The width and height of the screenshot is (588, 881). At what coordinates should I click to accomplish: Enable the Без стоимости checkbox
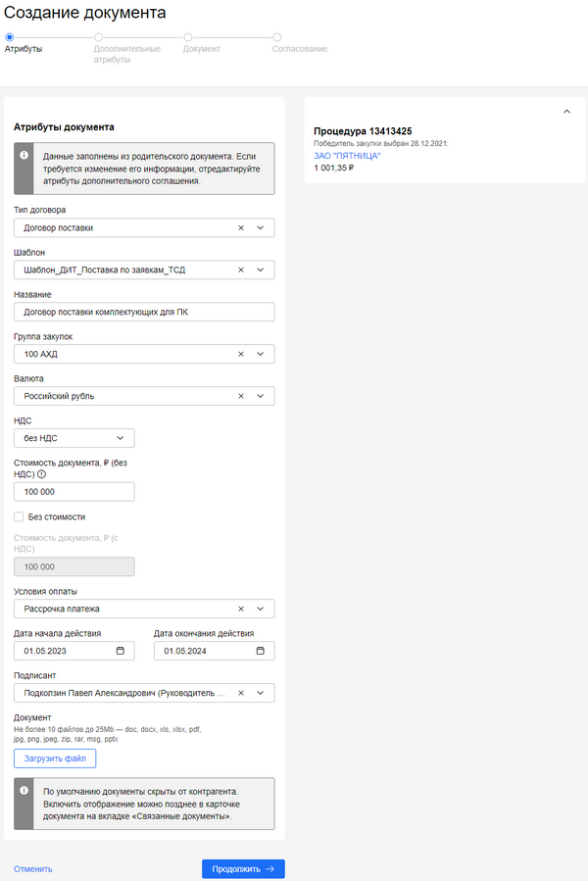click(x=19, y=516)
